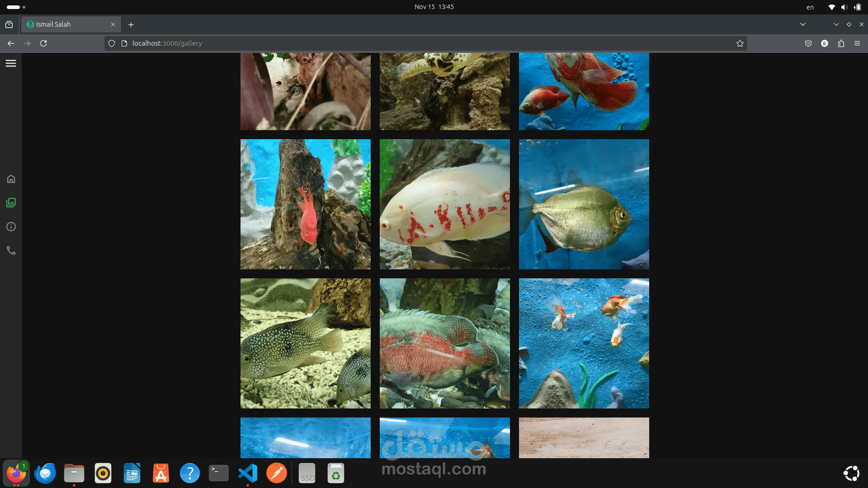868x488 pixels.
Task: Open the Contact phone sidebar icon
Action: 11,251
